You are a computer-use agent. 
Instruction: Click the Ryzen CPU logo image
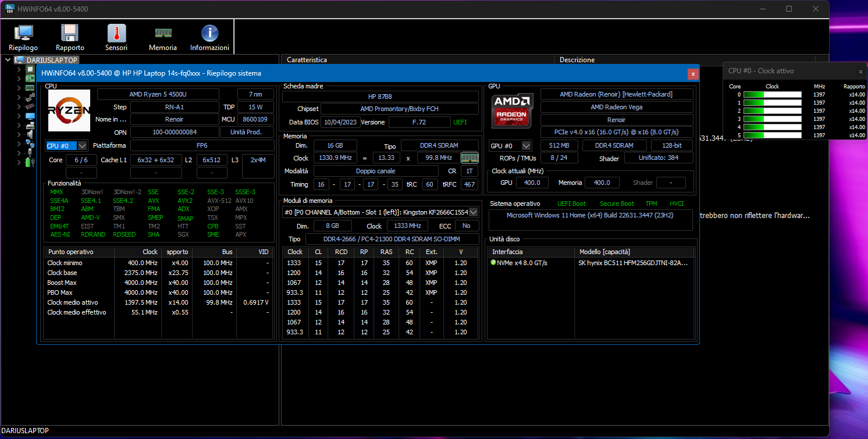(69, 110)
